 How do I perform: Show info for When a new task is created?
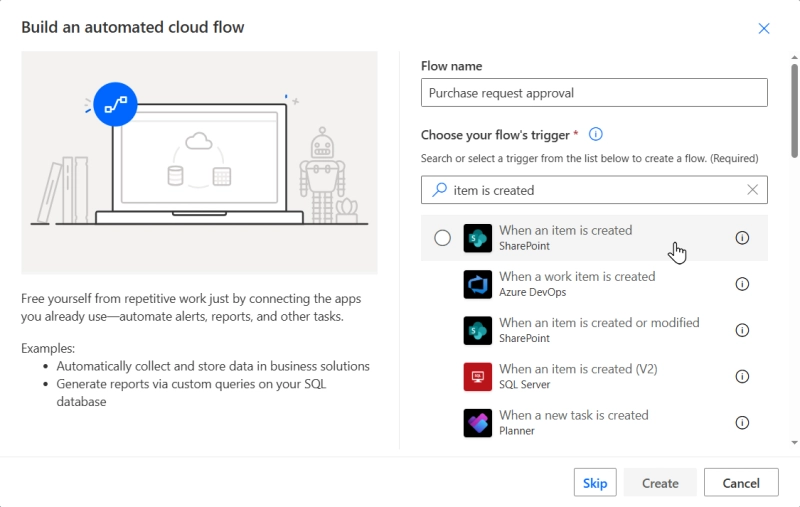(x=742, y=423)
